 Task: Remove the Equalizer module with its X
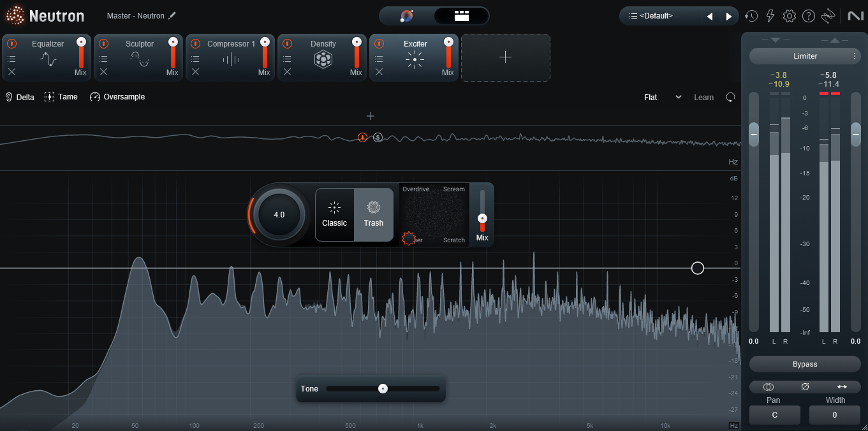point(11,72)
